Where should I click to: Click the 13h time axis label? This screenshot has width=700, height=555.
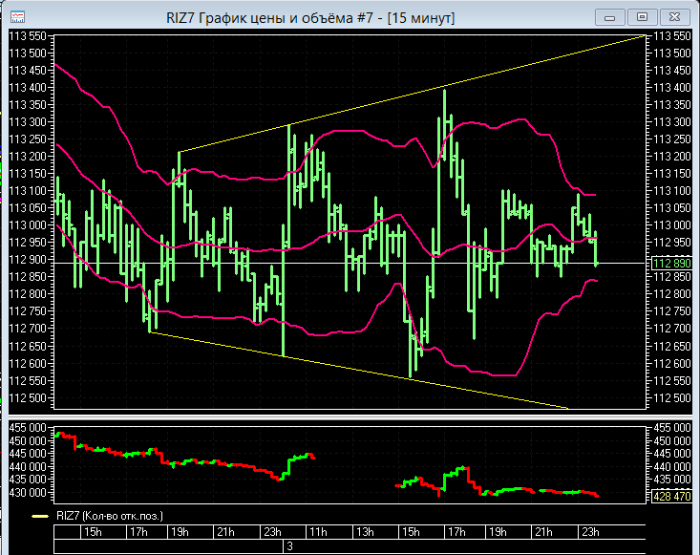pyautogui.click(x=365, y=532)
